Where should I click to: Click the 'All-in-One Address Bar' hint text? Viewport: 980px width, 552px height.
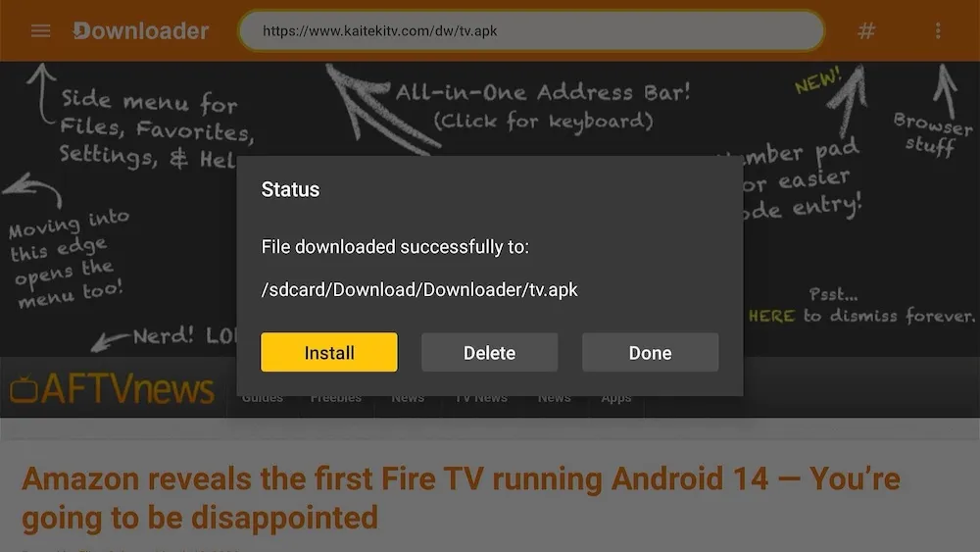[543, 93]
